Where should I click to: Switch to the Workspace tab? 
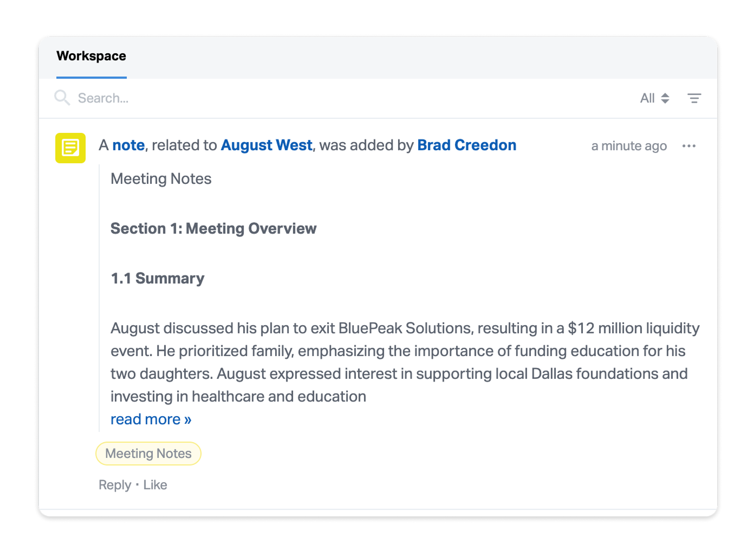(91, 56)
